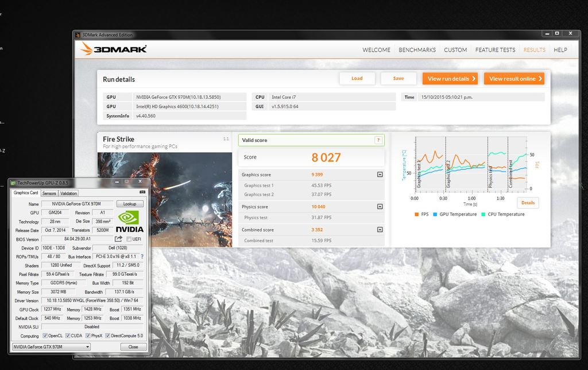Click the Graphics test 1 result 45.53 FPS
588x370 pixels.
(321, 186)
